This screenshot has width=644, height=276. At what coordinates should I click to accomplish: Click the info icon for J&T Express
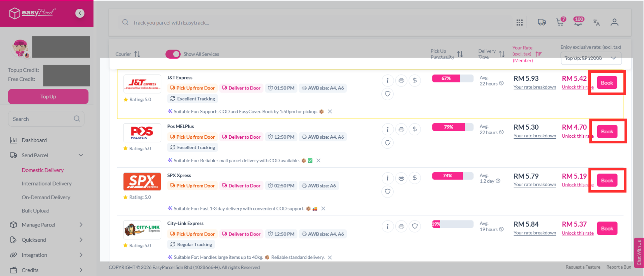[x=388, y=80]
